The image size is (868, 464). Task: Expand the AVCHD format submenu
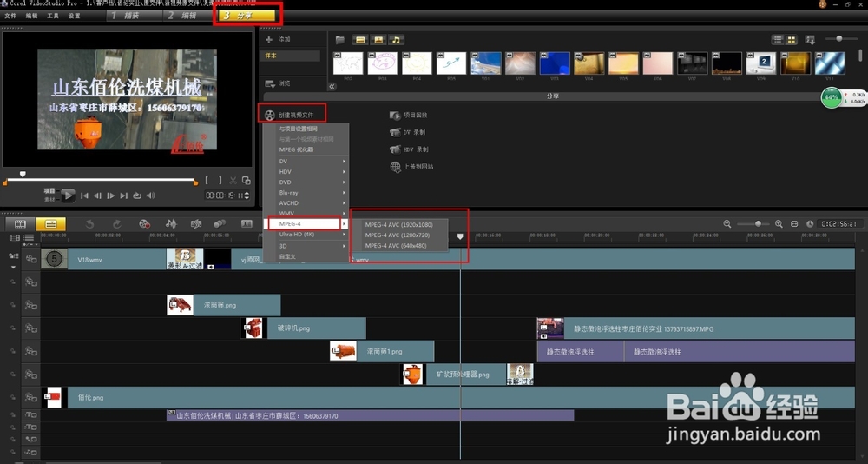point(306,202)
